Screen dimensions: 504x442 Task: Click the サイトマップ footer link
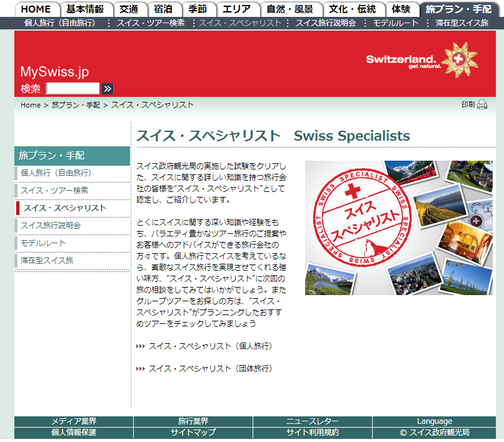(193, 433)
